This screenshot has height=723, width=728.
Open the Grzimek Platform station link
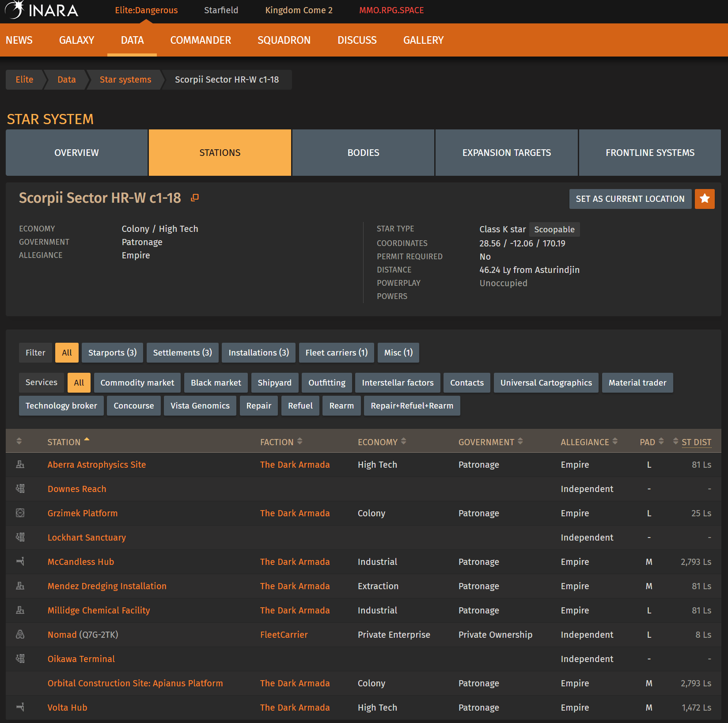click(83, 513)
